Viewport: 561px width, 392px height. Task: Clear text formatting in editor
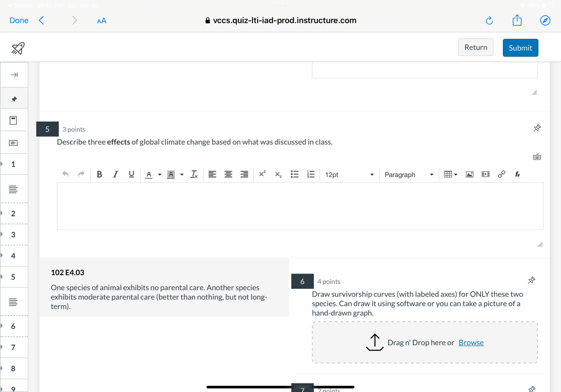194,174
